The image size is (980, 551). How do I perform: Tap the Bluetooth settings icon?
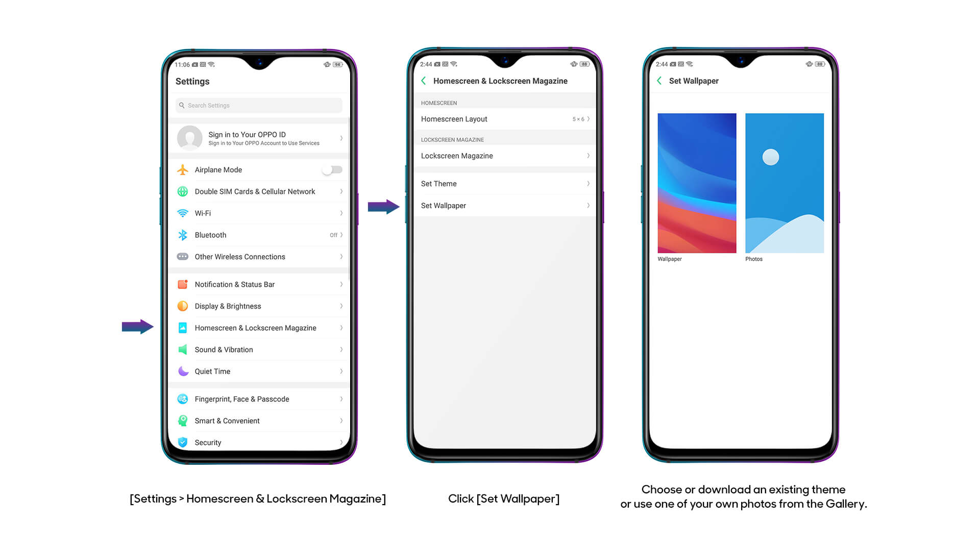coord(181,235)
